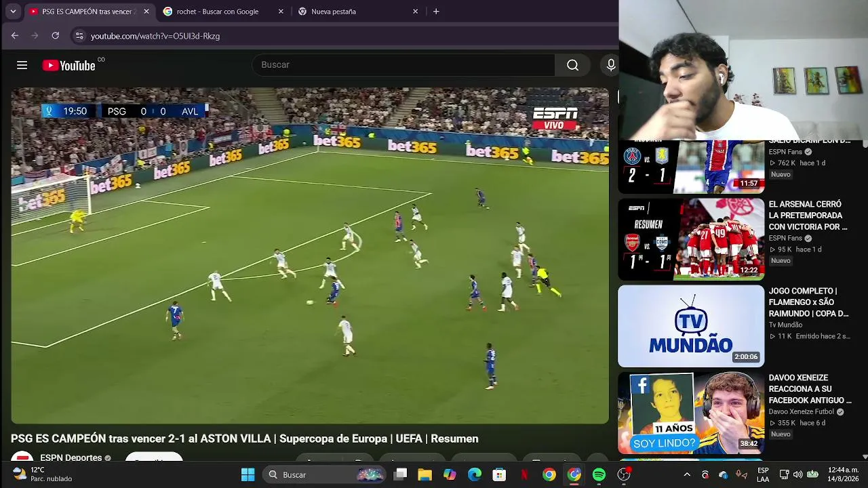This screenshot has width=868, height=488.
Task: Open OBS Studio from the taskbar
Action: pyautogui.click(x=624, y=474)
